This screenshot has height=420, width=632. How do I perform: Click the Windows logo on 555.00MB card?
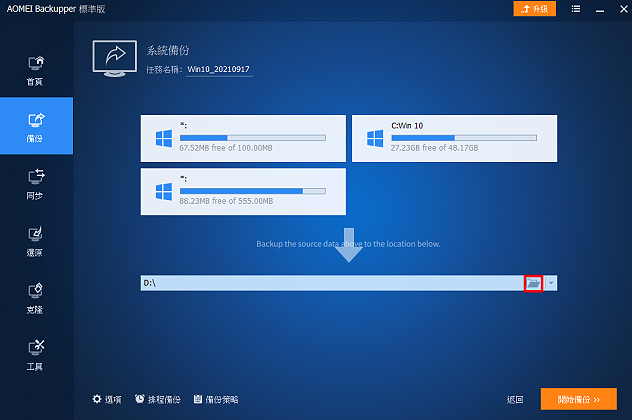pos(164,191)
